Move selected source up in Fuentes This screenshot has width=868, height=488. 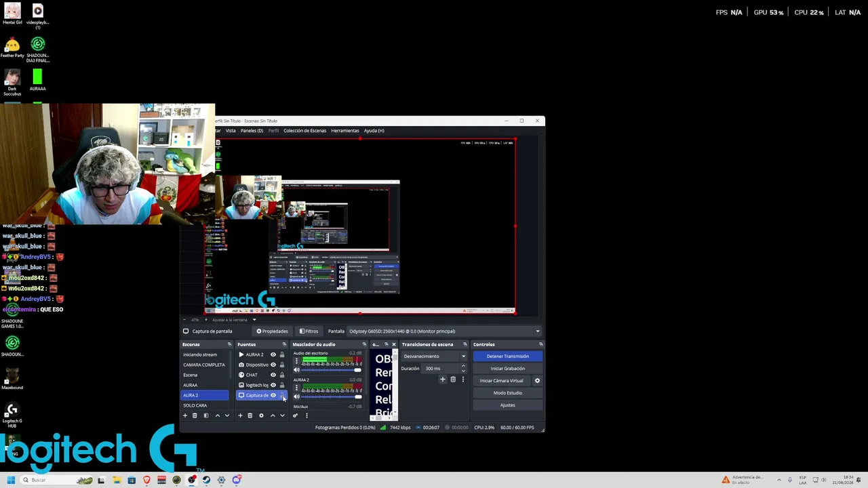pyautogui.click(x=273, y=415)
